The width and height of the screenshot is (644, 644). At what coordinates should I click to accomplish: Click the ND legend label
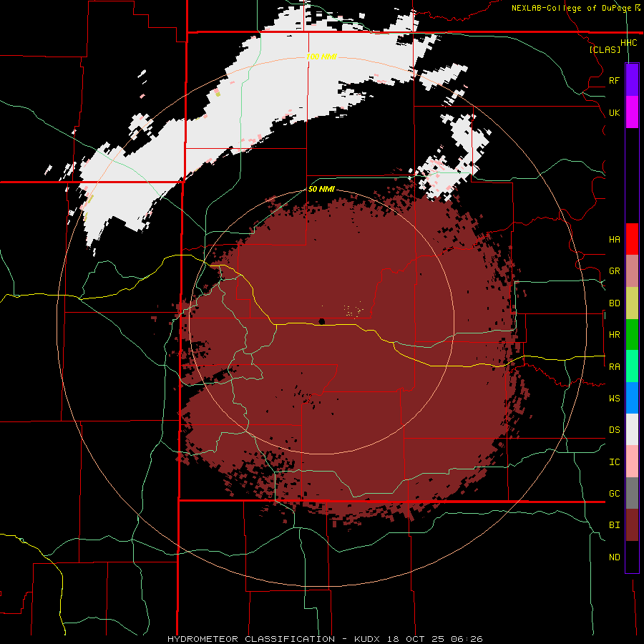pyautogui.click(x=614, y=557)
